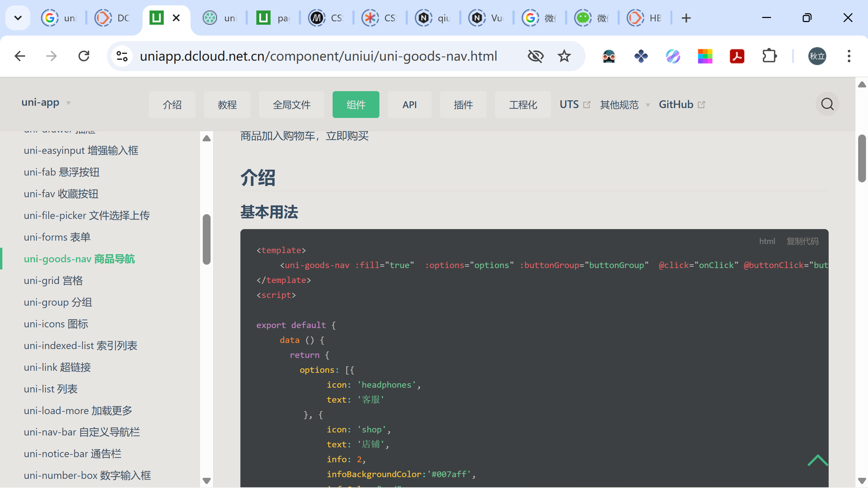Open the 秋立 profile avatar
This screenshot has height=488, width=868.
tap(817, 56)
